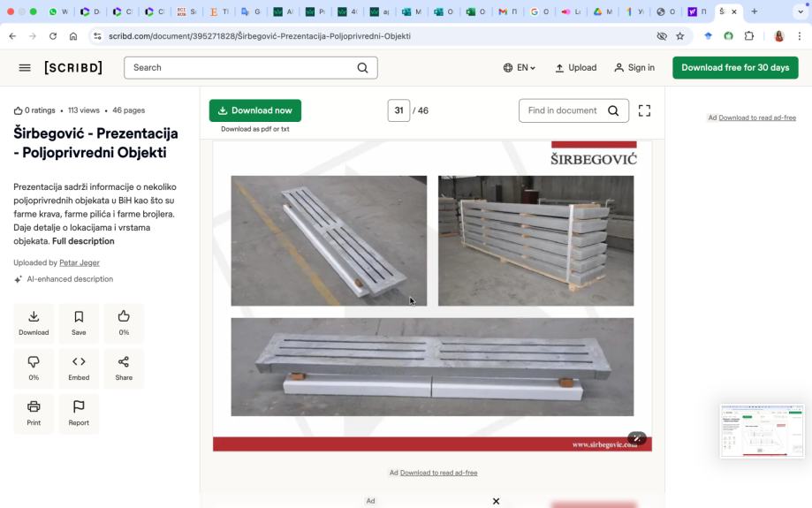Reload the page
Screen dimensions: 812x508
(53, 36)
